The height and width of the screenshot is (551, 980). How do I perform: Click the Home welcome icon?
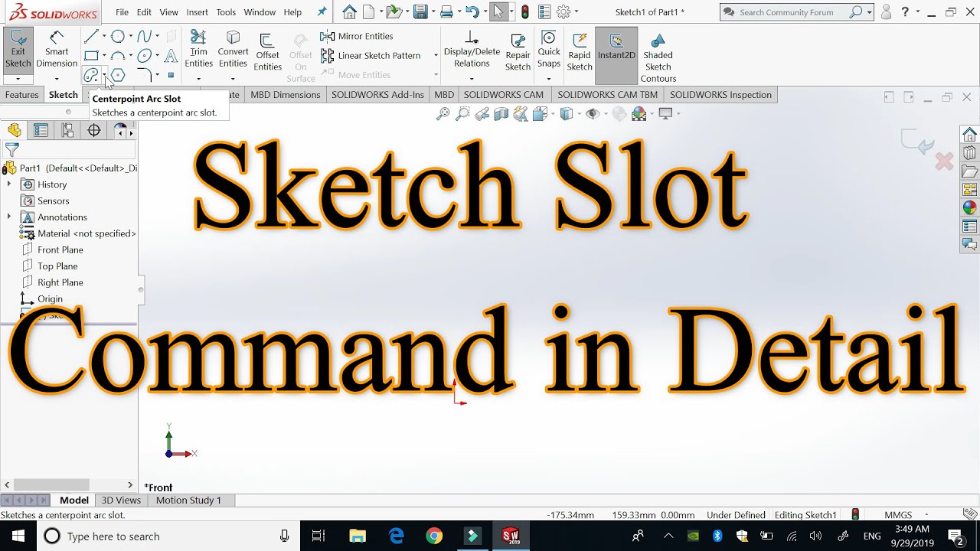349,12
